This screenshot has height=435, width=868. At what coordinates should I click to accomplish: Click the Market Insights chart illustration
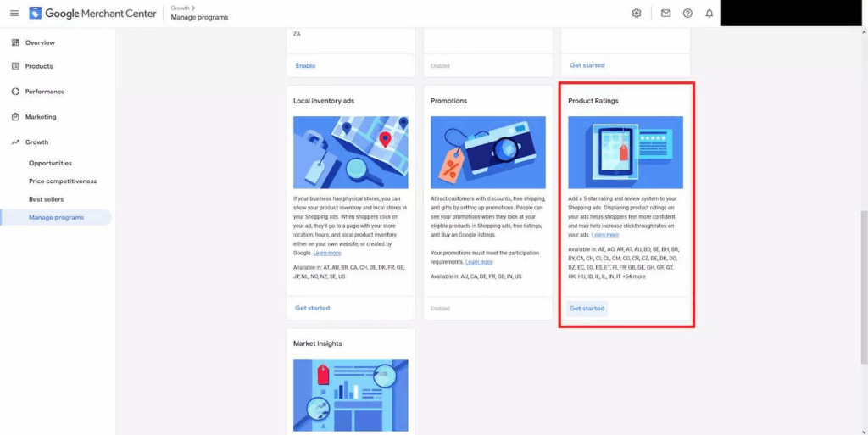[350, 395]
